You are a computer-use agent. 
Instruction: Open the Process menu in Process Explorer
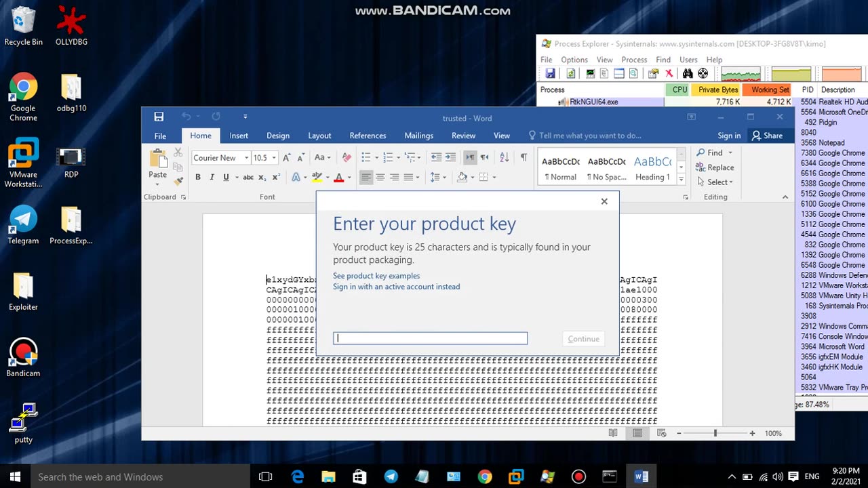click(634, 60)
